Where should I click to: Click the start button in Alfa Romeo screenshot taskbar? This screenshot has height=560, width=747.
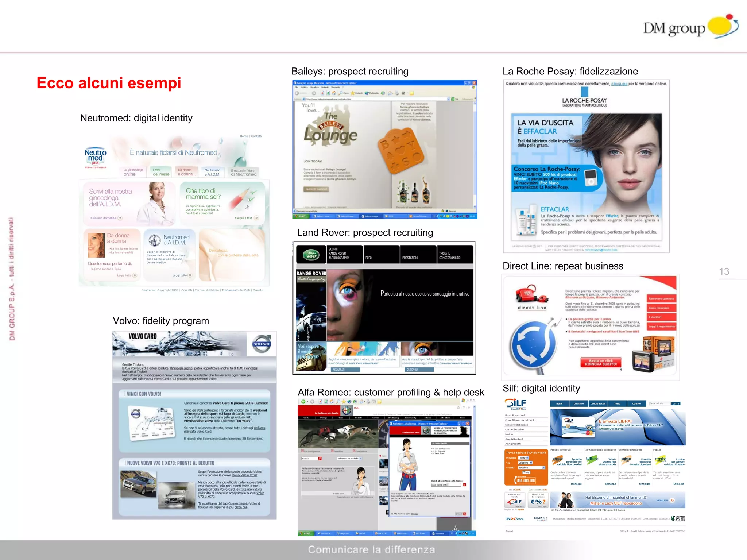point(306,533)
